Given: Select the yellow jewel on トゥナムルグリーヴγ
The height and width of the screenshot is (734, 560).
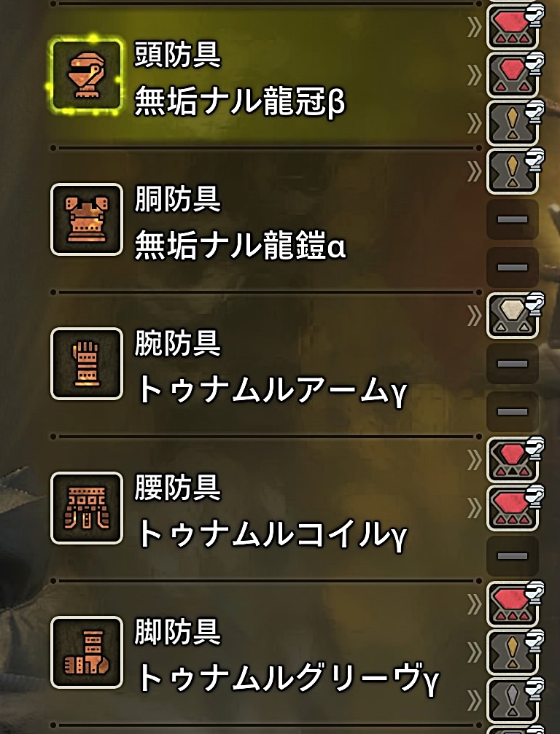Looking at the screenshot, I should (x=513, y=652).
